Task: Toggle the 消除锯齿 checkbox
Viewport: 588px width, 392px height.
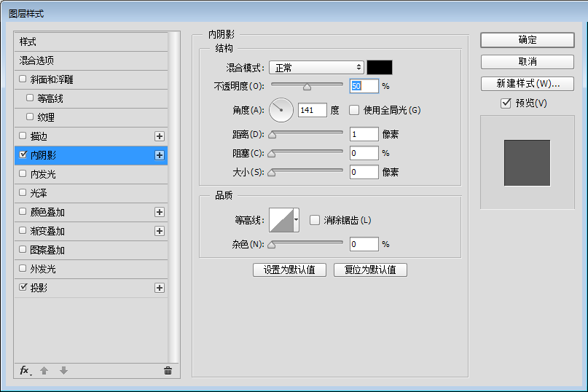Action: pos(315,220)
